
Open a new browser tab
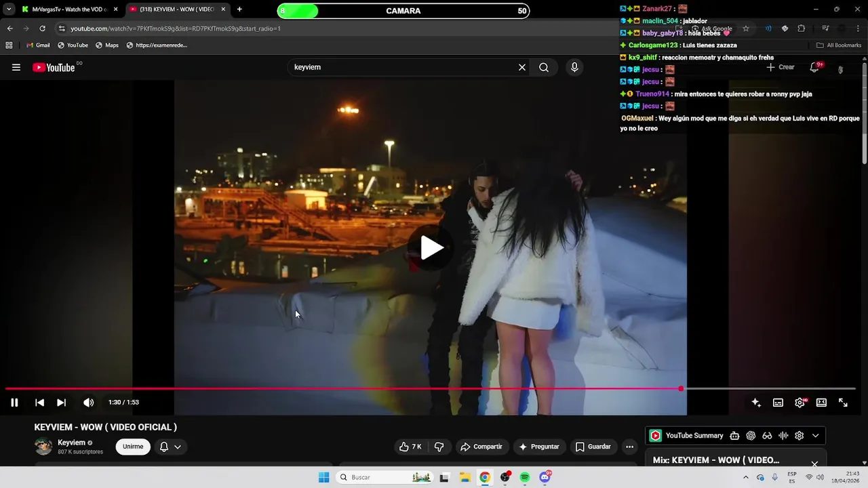(x=239, y=9)
